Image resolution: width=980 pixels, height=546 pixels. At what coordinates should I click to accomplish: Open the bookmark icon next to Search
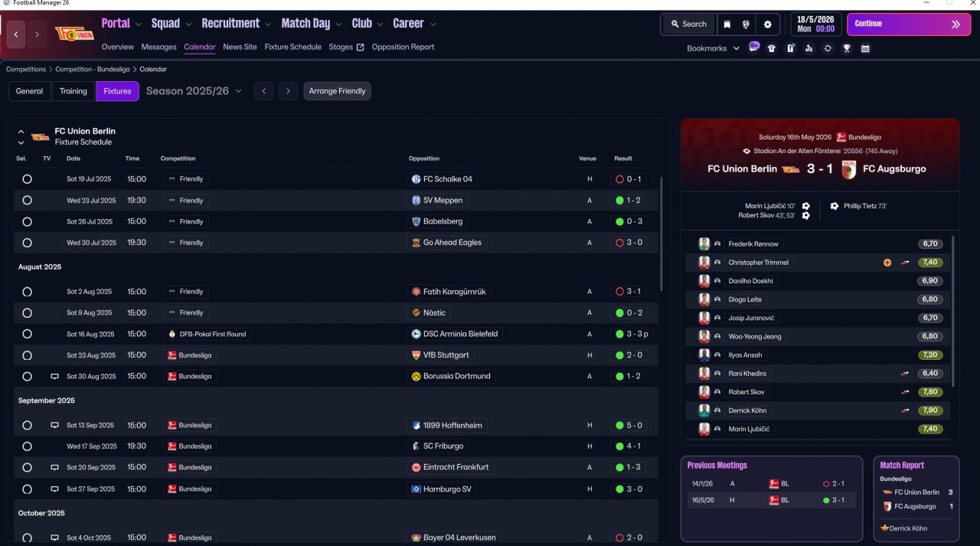727,25
